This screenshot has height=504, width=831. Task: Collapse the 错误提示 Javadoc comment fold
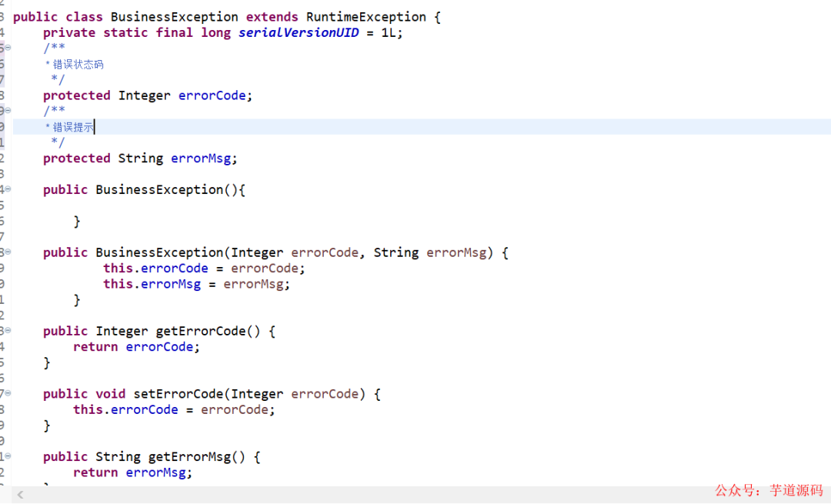tap(8, 110)
